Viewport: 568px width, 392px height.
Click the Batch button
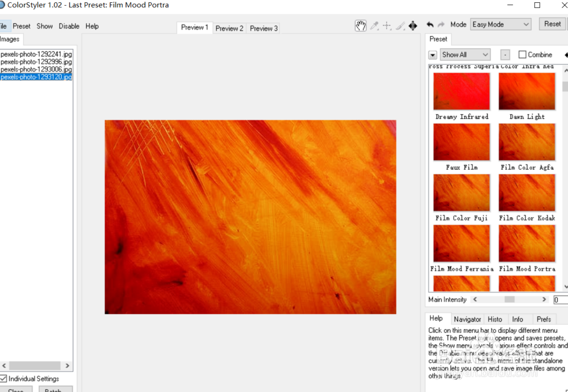(56, 389)
